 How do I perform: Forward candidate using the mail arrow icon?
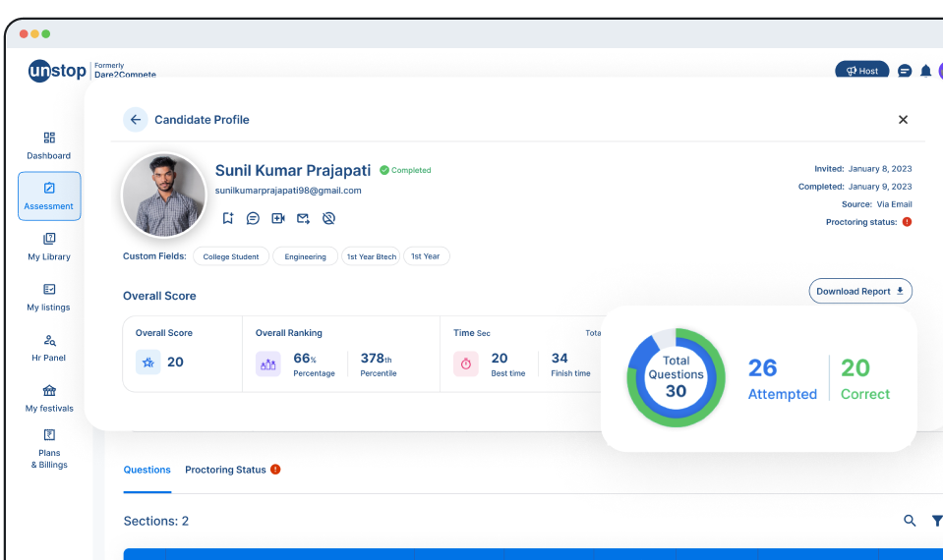click(303, 218)
